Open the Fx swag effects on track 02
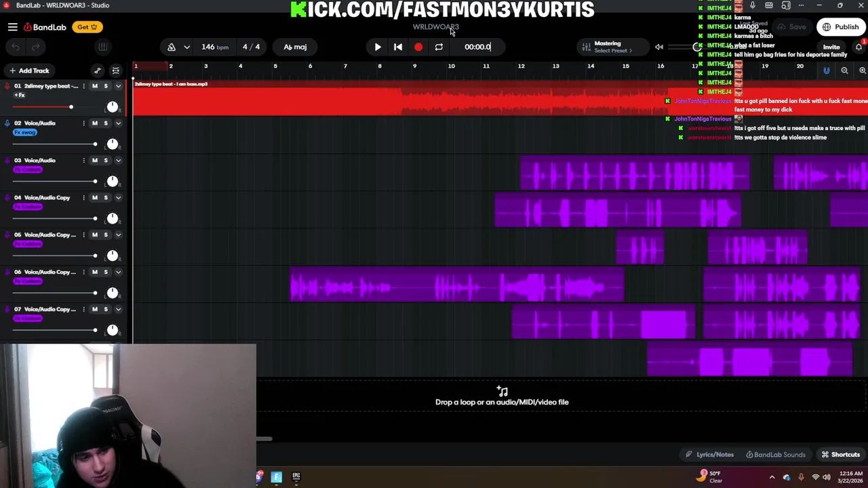Viewport: 868px width, 488px height. 25,132
